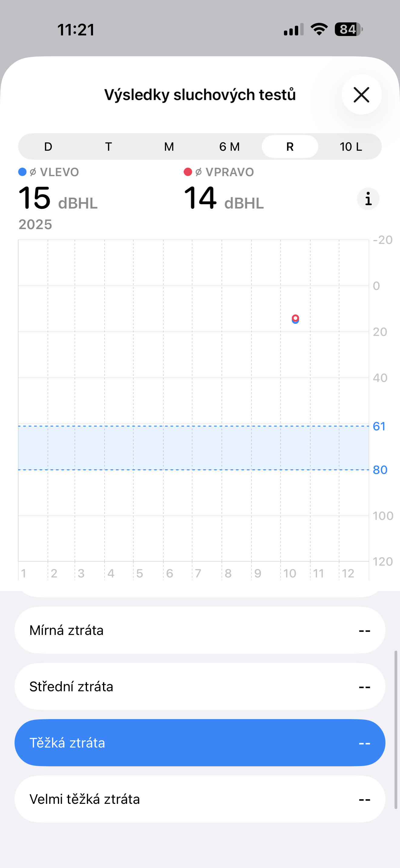Image resolution: width=400 pixels, height=868 pixels.
Task: Switch to the 10 L range tab
Action: pos(350,147)
